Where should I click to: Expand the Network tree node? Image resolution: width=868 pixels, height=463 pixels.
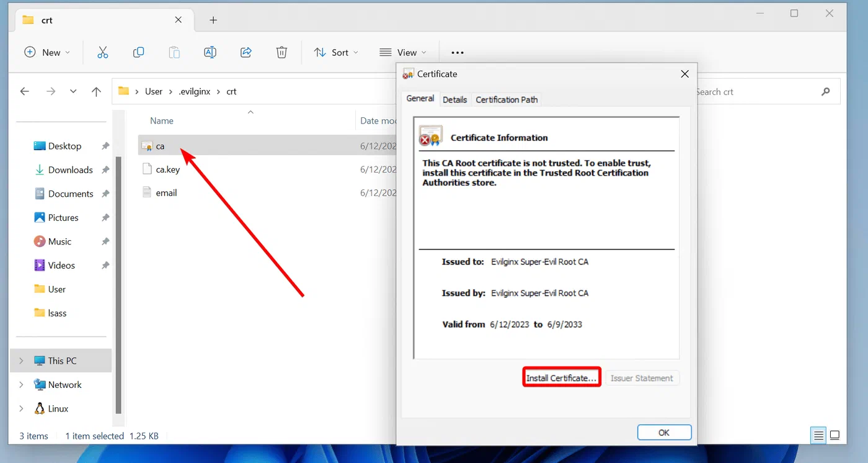tap(21, 385)
